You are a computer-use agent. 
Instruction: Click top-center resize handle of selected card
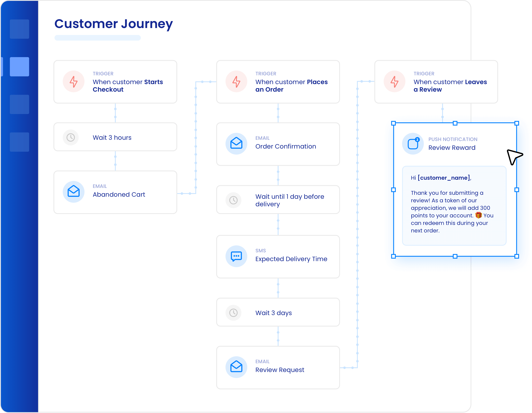coord(455,123)
